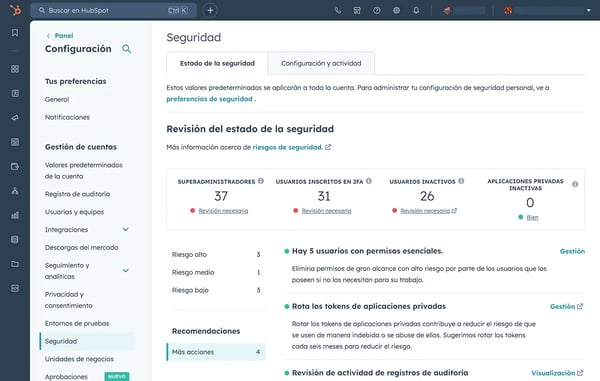Select Más acciones recommendations filter

(216, 352)
